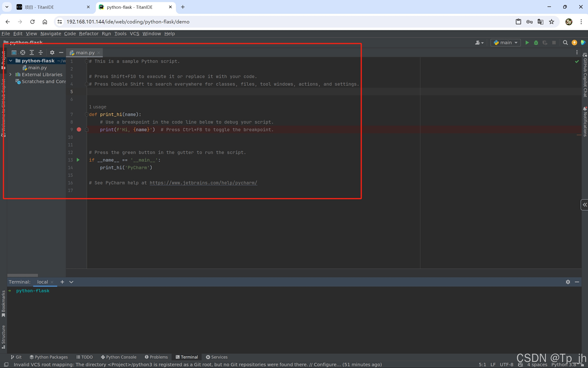
Task: Click Select Opened File target icon
Action: [23, 52]
